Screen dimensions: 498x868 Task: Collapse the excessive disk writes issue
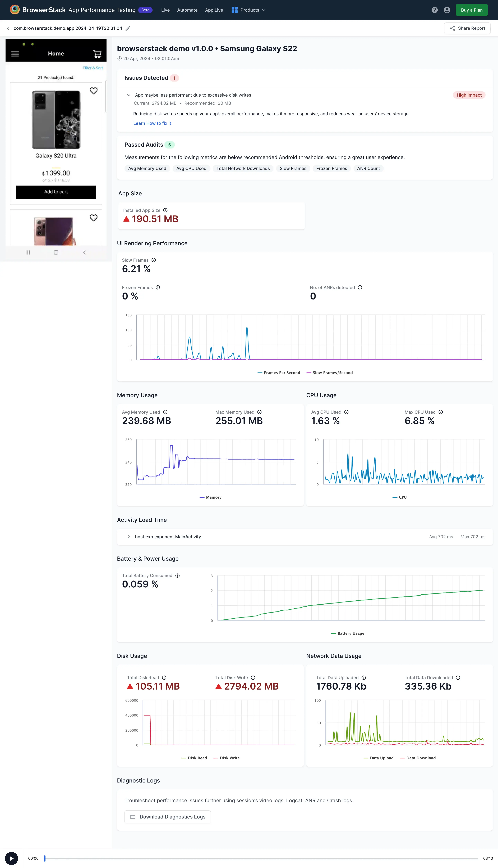coord(129,95)
